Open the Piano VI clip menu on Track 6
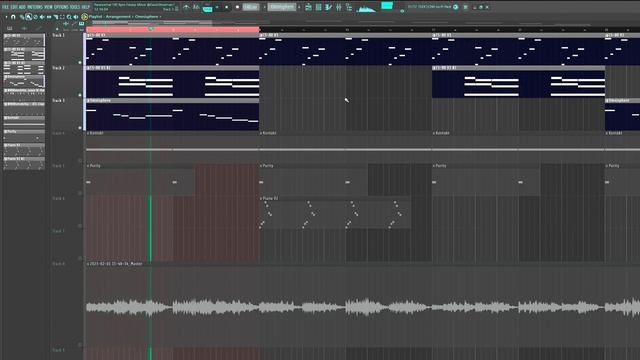The image size is (640, 360). pos(261,198)
